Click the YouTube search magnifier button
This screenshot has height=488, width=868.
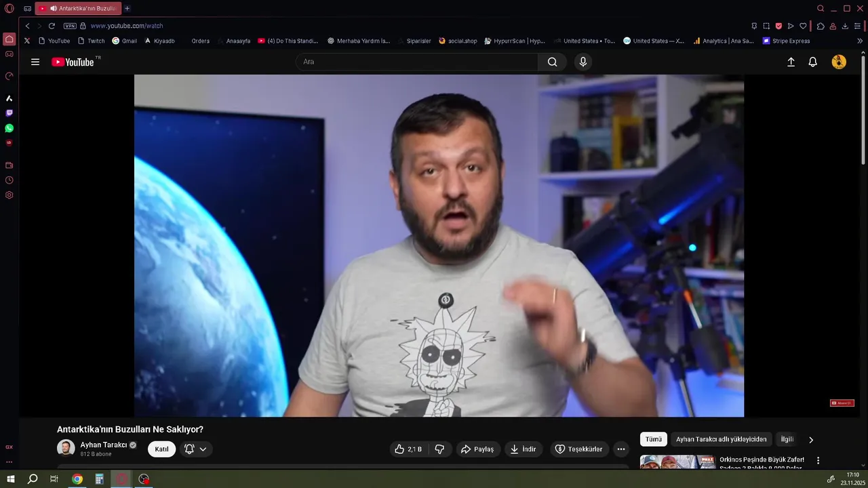[553, 62]
